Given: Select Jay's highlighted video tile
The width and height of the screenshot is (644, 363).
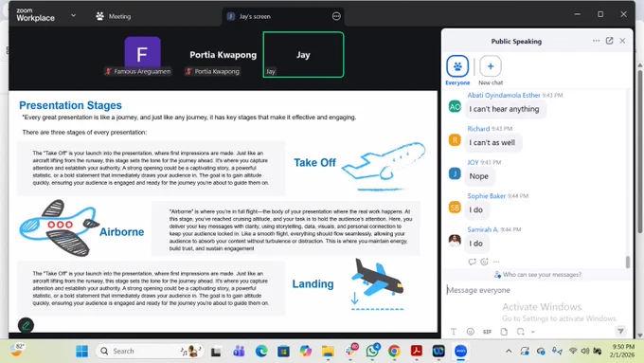Looking at the screenshot, I should [303, 55].
